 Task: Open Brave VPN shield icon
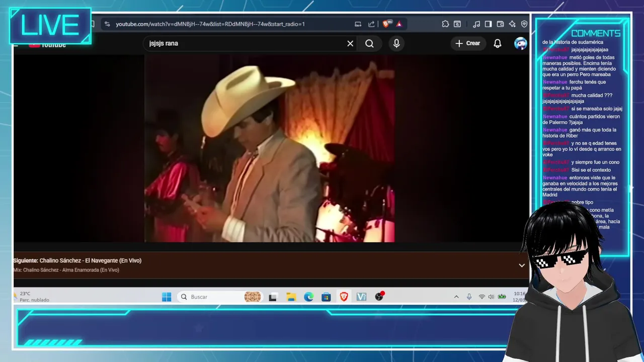[x=524, y=24]
